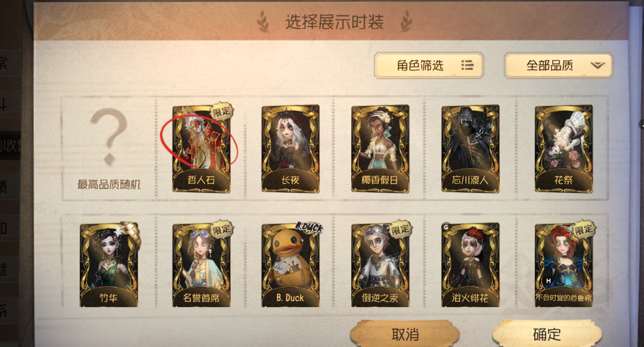644x347 pixels.
Task: Choose the 浴火绯花 costume card
Action: click(x=470, y=265)
